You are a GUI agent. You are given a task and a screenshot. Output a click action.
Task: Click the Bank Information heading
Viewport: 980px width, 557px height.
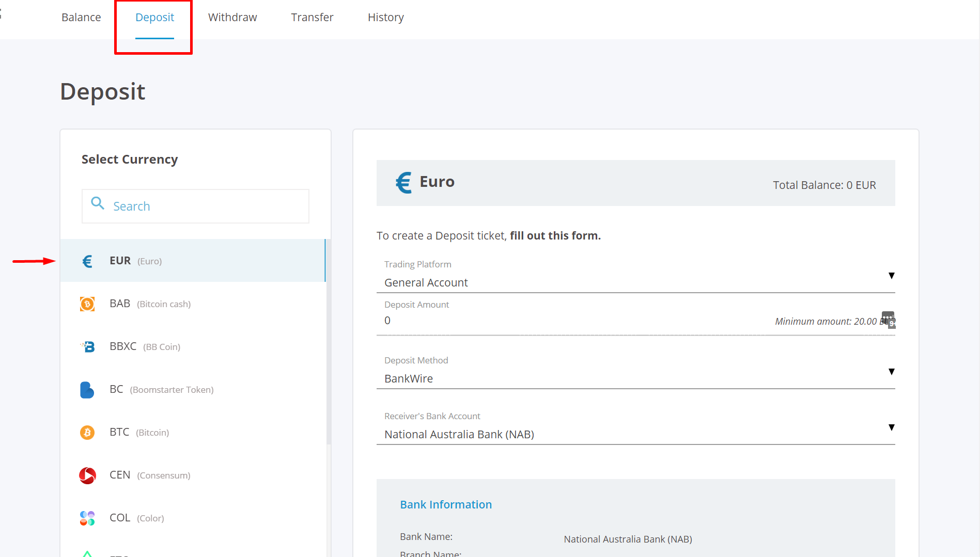(x=446, y=505)
